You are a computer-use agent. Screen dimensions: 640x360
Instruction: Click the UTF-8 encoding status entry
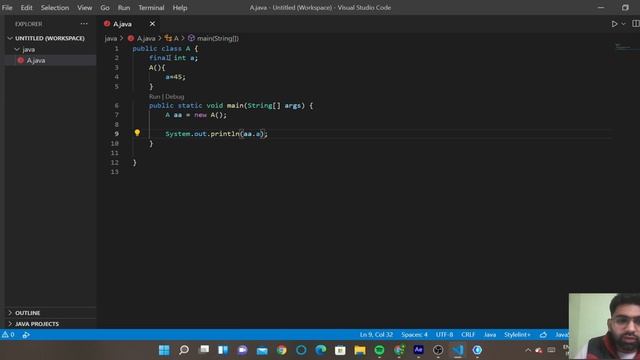(444, 335)
